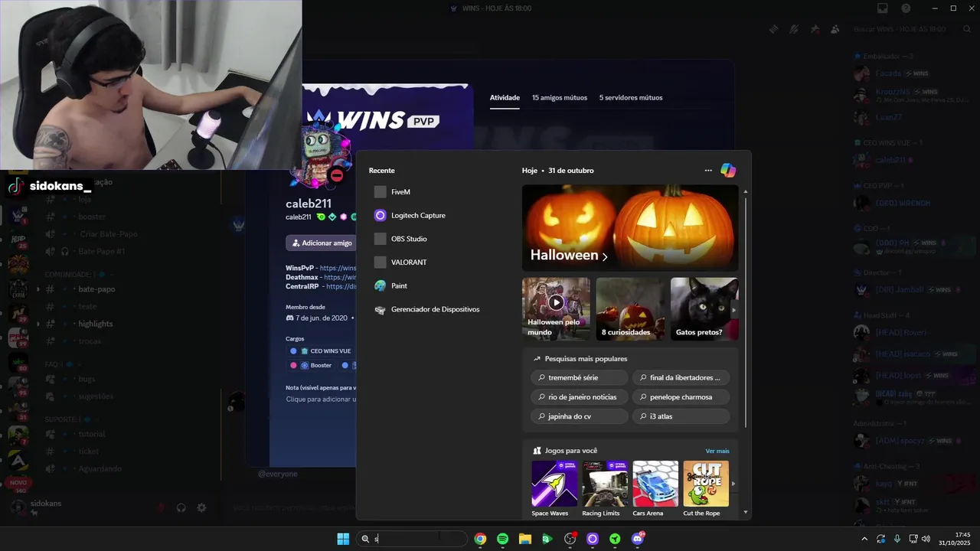Open the highlights channel in Discord
The image size is (980, 551).
tap(96, 324)
